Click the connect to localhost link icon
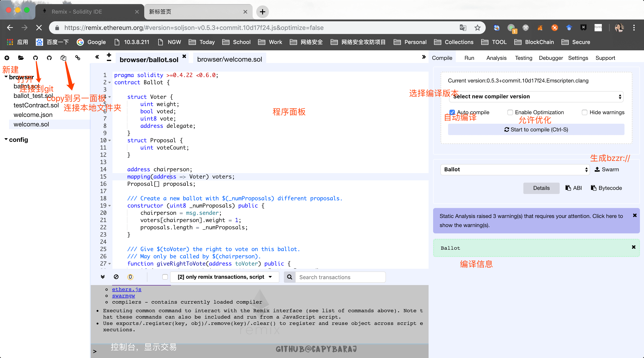This screenshot has height=358, width=644. pos(78,58)
